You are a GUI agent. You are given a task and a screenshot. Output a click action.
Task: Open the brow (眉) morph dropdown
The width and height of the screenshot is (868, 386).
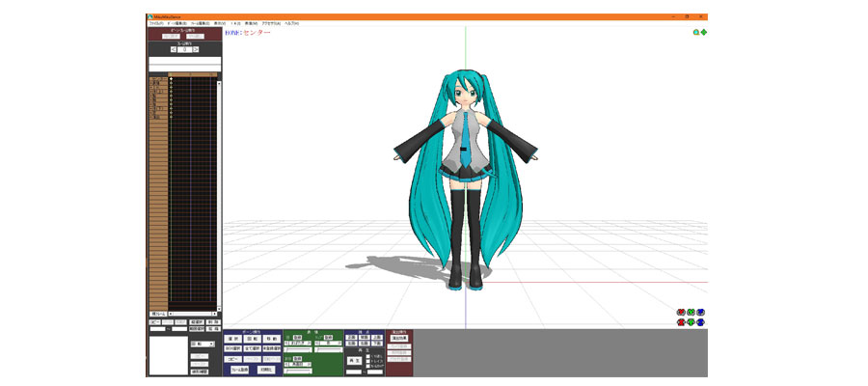(298, 364)
